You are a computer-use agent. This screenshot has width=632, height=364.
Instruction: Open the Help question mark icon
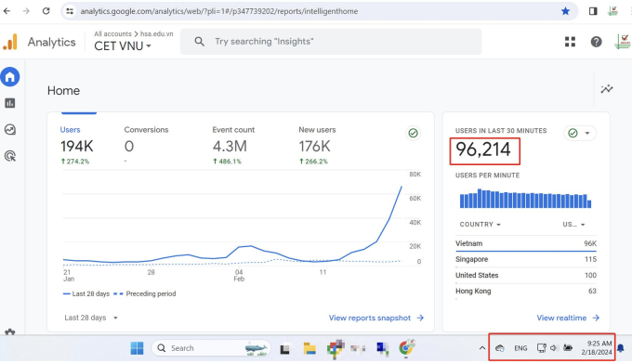click(x=596, y=42)
